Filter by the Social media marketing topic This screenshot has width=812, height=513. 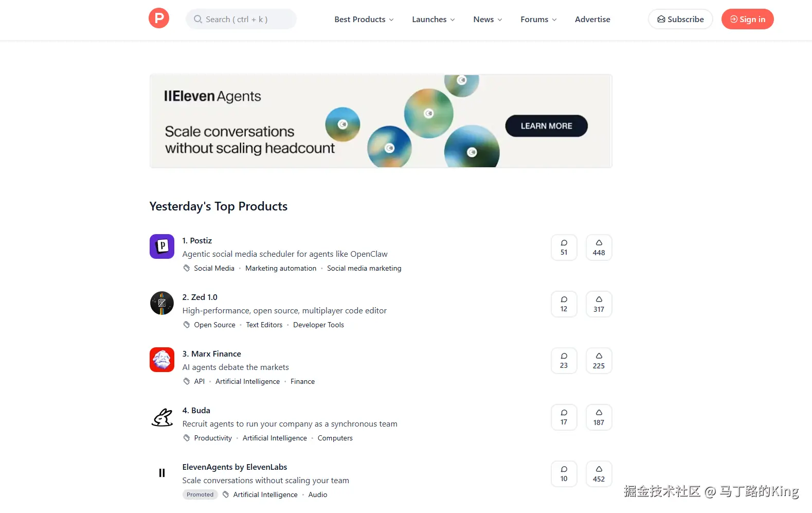pyautogui.click(x=364, y=268)
